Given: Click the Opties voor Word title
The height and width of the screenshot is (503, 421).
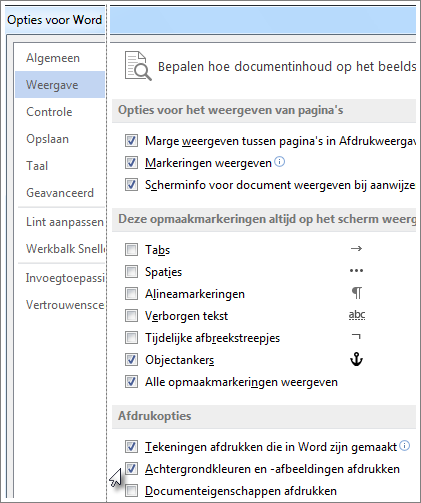Looking at the screenshot, I should [55, 20].
